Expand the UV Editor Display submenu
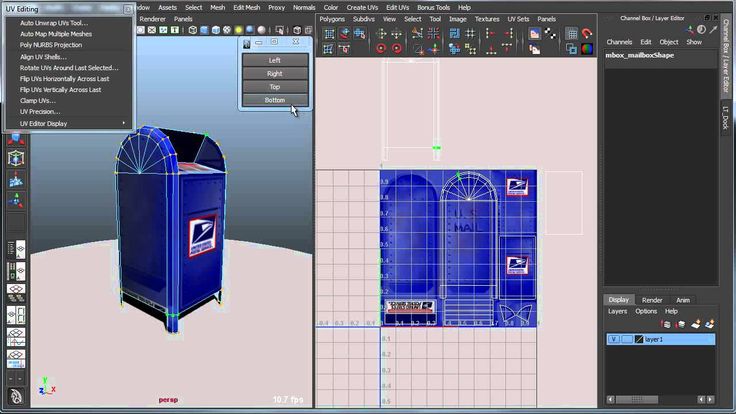This screenshot has width=736, height=414. point(72,123)
